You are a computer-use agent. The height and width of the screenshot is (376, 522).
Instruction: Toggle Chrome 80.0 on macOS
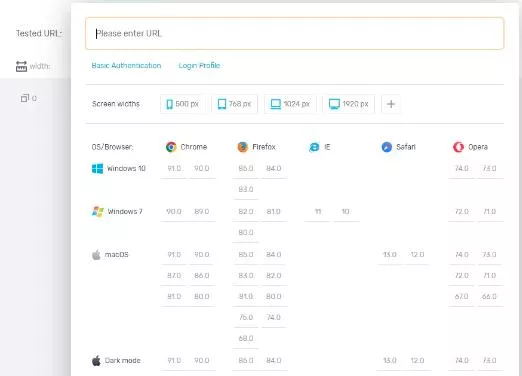point(202,296)
